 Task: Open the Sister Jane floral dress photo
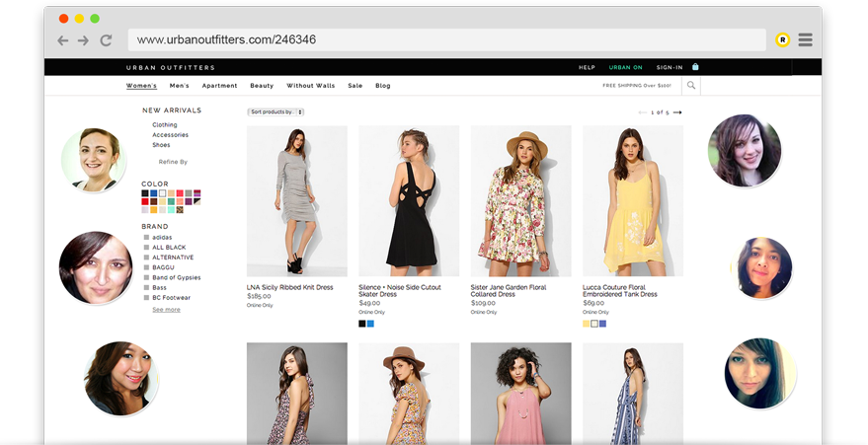pyautogui.click(x=520, y=200)
